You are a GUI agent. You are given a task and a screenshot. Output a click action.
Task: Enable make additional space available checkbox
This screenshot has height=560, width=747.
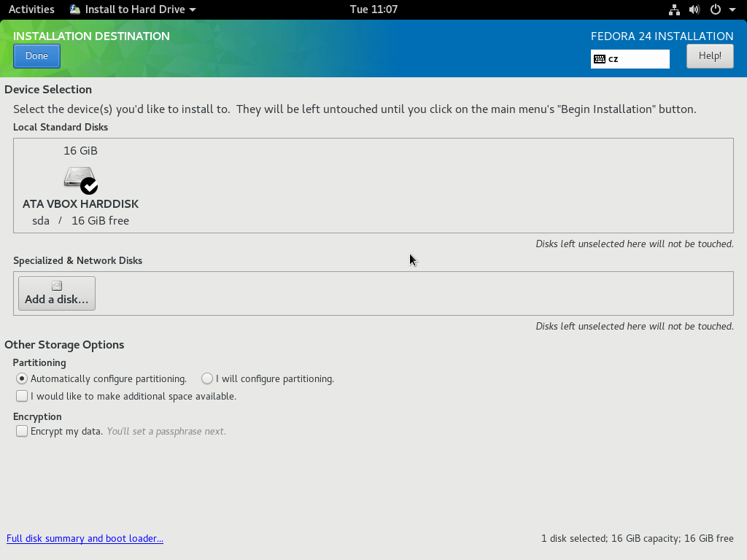23,396
